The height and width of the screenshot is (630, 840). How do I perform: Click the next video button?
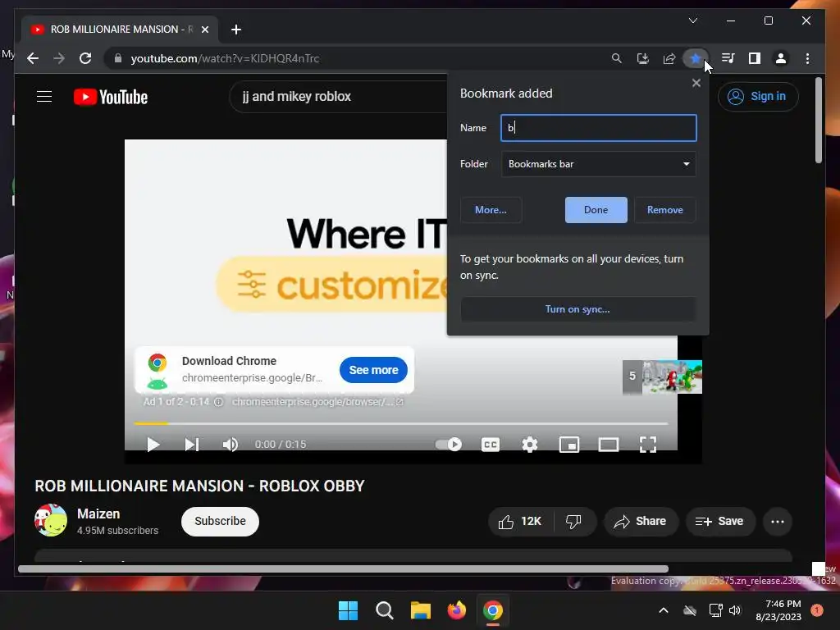(192, 445)
